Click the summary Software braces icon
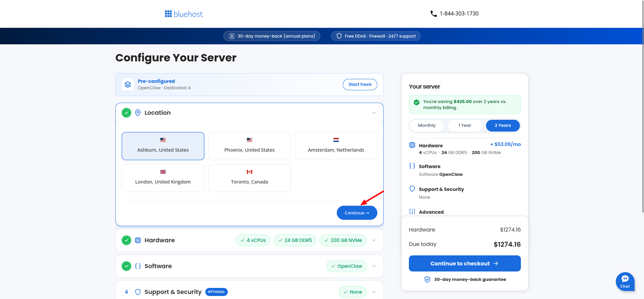Image resolution: width=644 pixels, height=299 pixels. (x=412, y=166)
